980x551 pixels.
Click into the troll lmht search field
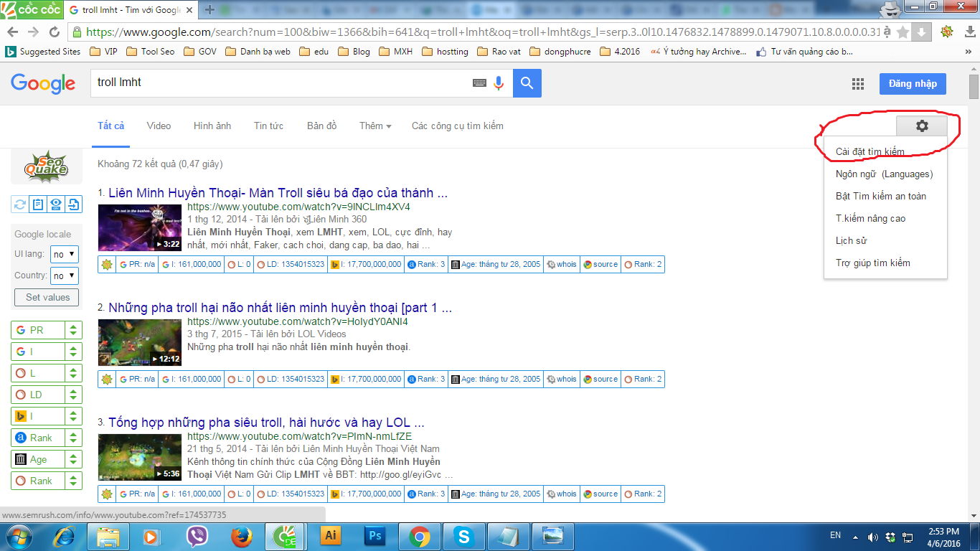click(x=280, y=83)
